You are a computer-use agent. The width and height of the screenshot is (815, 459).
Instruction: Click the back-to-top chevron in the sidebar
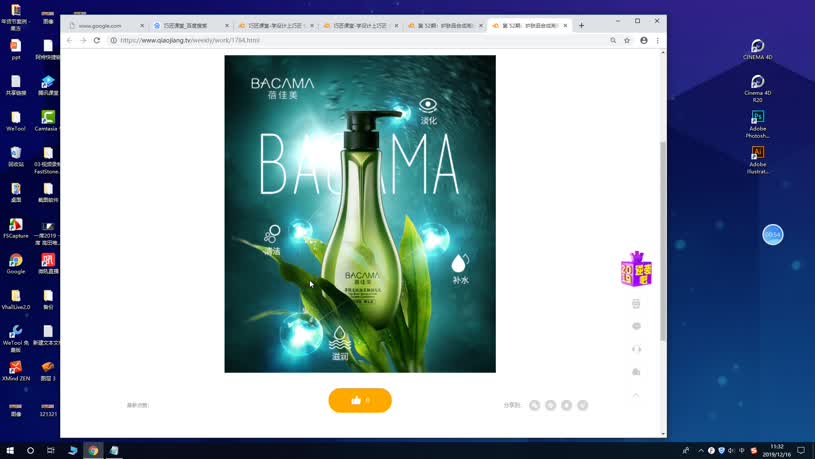(x=636, y=395)
